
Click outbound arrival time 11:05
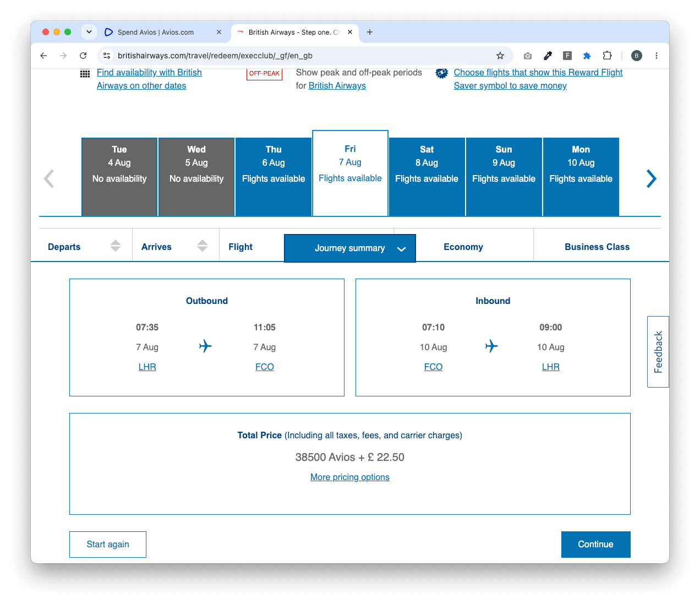point(265,328)
